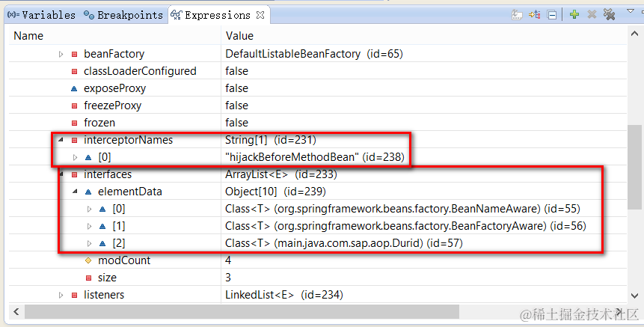
Task: Switch to the Variables tab
Action: click(x=41, y=15)
